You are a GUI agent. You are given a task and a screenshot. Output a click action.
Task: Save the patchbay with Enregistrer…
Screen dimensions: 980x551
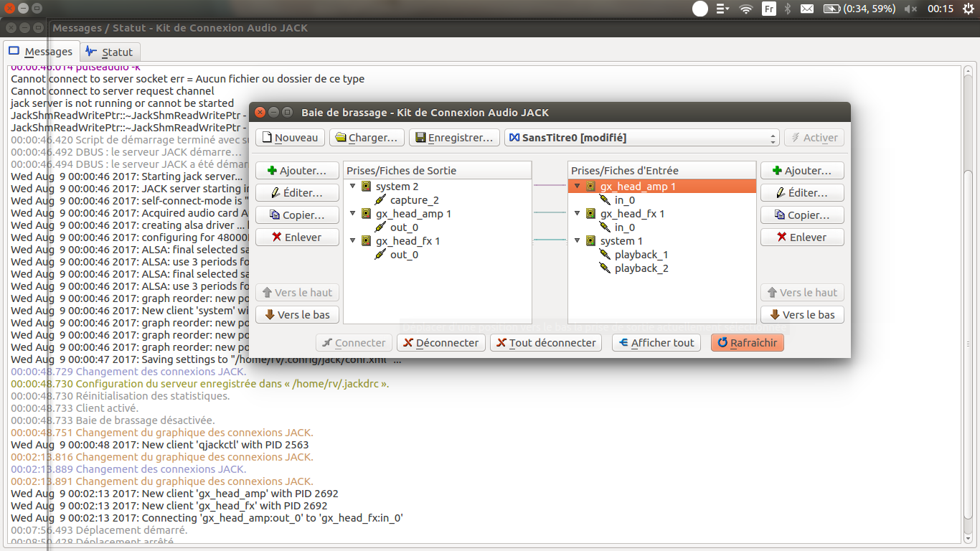pos(454,138)
